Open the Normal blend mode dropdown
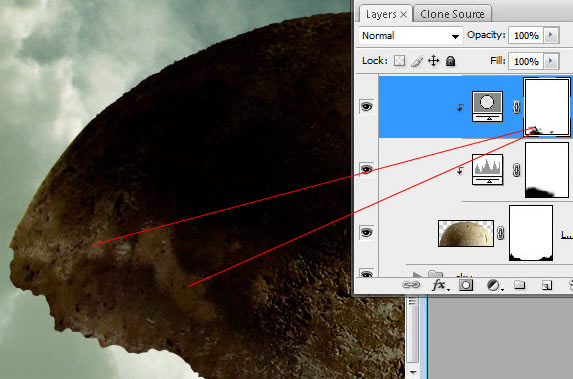Viewport: 573px width, 379px height. (411, 36)
